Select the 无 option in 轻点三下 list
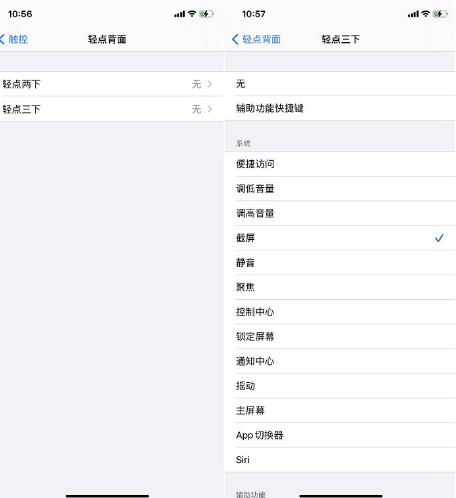This screenshot has width=456, height=498. click(x=340, y=84)
